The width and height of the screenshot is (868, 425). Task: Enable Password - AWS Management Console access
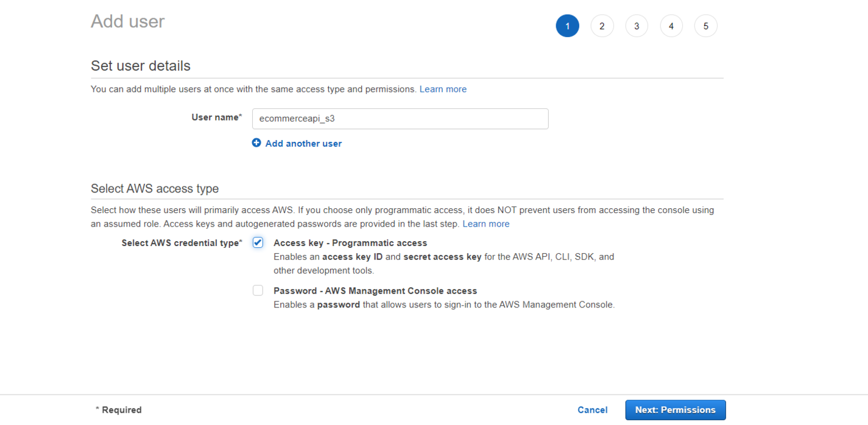[258, 290]
